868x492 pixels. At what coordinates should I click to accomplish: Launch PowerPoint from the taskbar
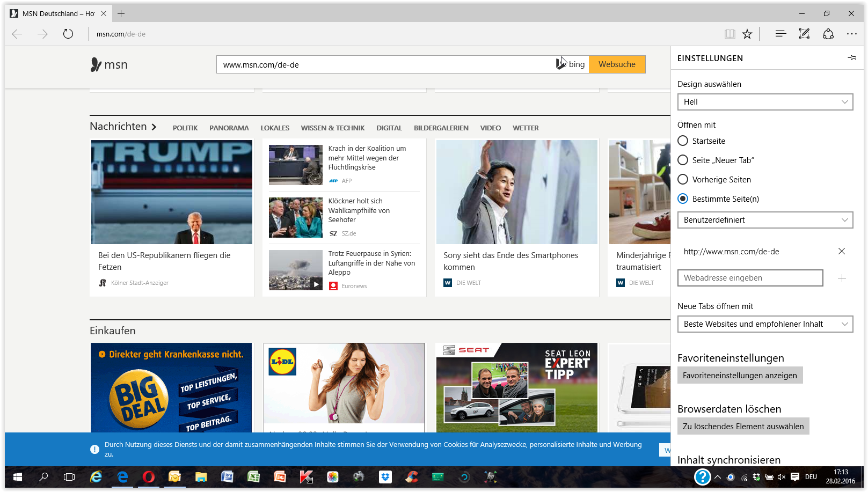click(x=280, y=476)
